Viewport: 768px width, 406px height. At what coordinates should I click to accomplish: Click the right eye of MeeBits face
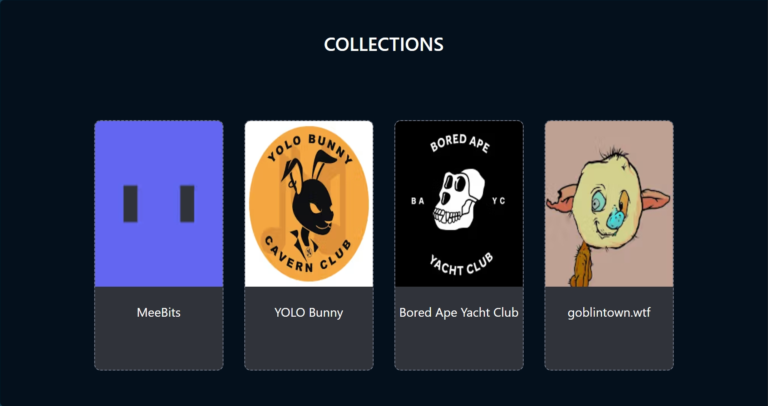pyautogui.click(x=187, y=204)
